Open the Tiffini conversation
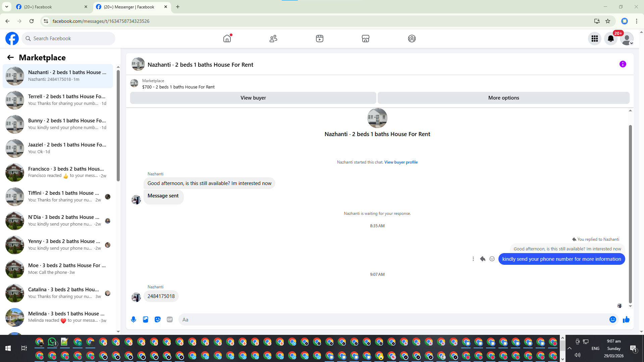Image resolution: width=644 pixels, height=362 pixels. pos(58,196)
